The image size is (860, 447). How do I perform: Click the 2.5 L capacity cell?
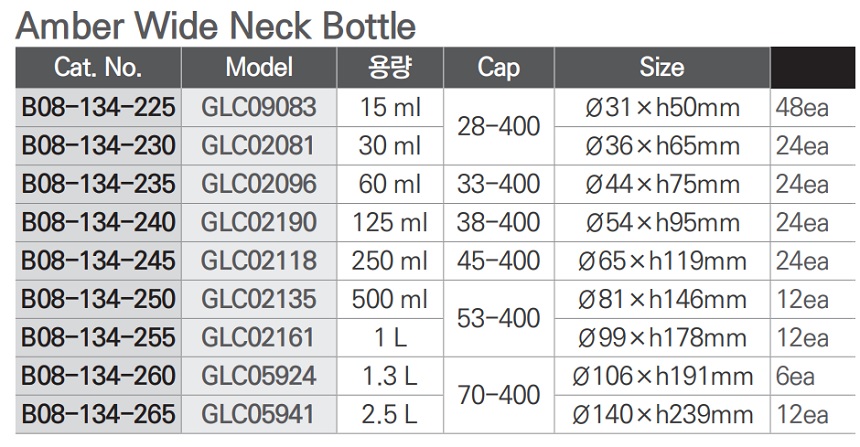coord(389,413)
